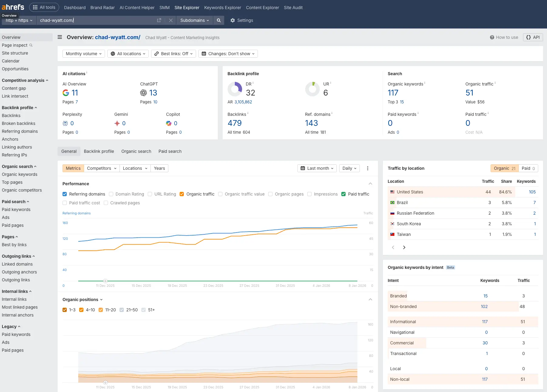Screen dimensions: 547x392
Task: Open the URL in new tab icon
Action: click(x=159, y=20)
